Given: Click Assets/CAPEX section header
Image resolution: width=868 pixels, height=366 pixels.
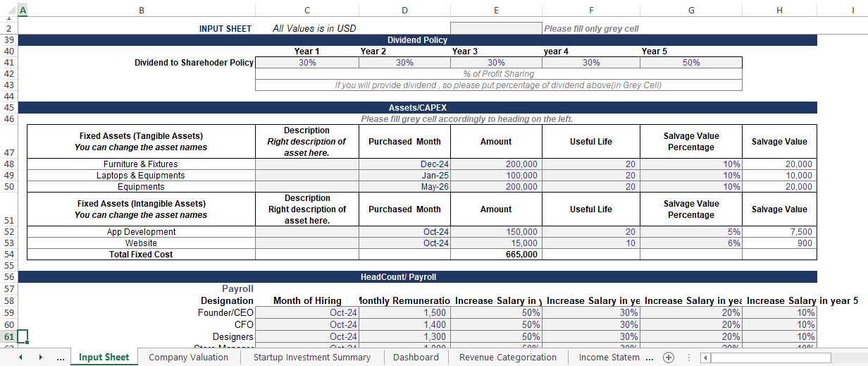Looking at the screenshot, I should (417, 108).
